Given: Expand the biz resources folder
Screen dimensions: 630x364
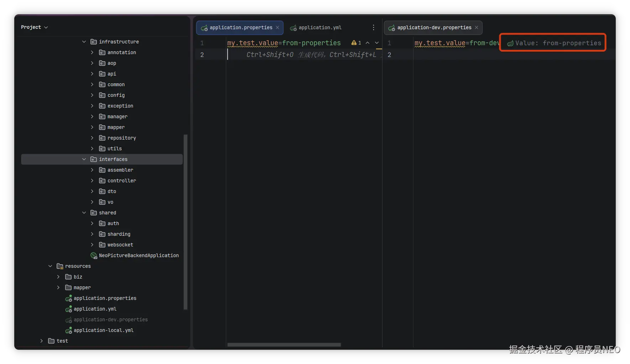Looking at the screenshot, I should [x=58, y=277].
